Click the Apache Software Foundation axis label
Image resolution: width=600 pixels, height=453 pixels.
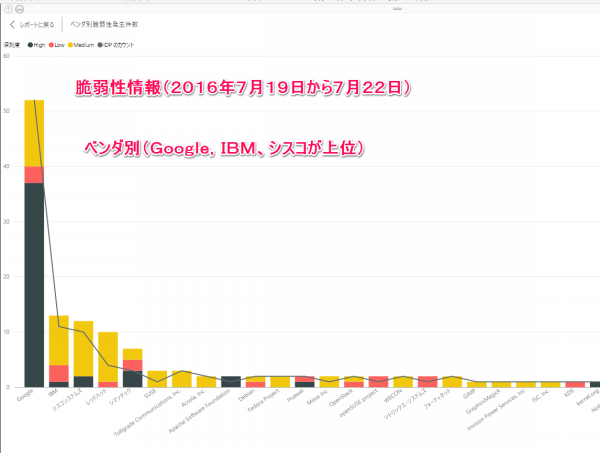tap(199, 412)
